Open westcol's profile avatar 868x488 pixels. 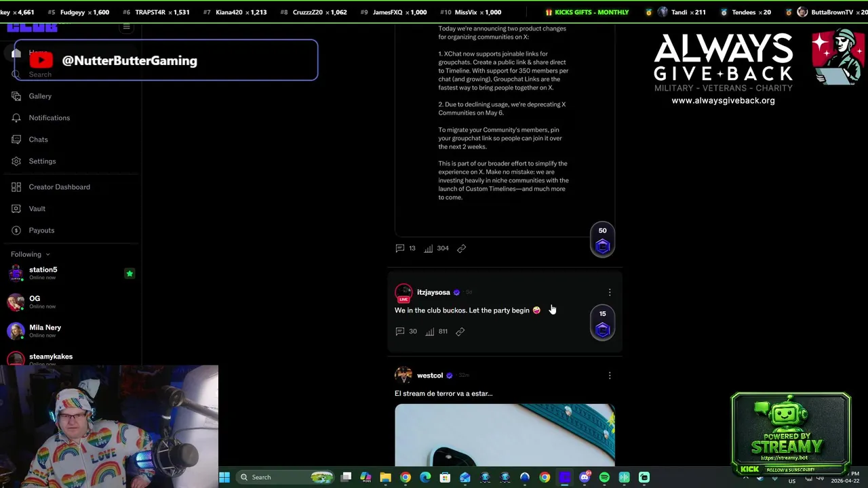coord(403,375)
